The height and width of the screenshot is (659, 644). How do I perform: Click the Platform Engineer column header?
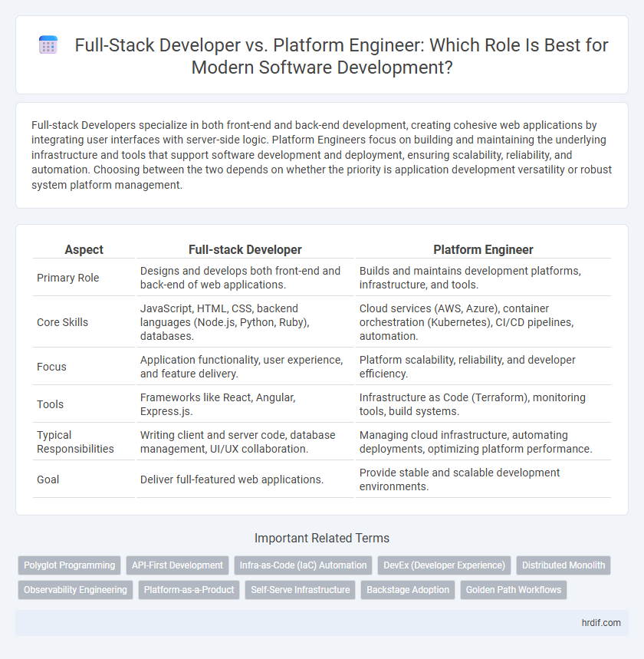[x=483, y=249]
